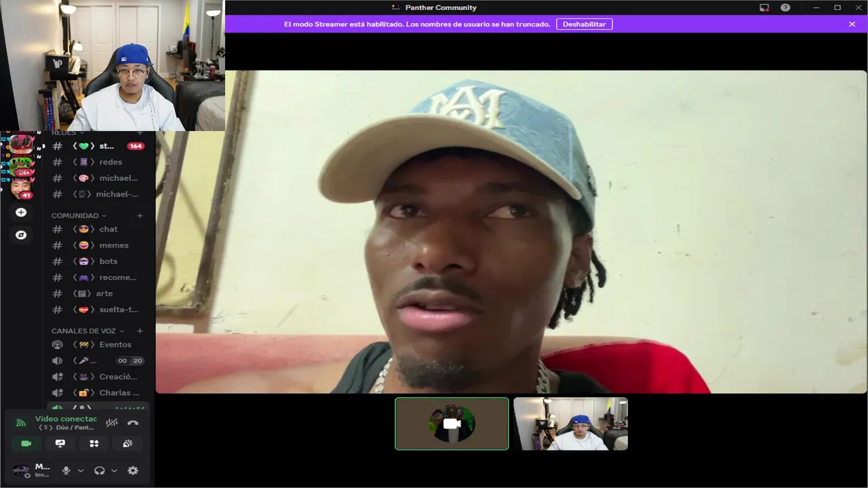This screenshot has height=488, width=868.
Task: Open the arte channel
Action: point(98,293)
